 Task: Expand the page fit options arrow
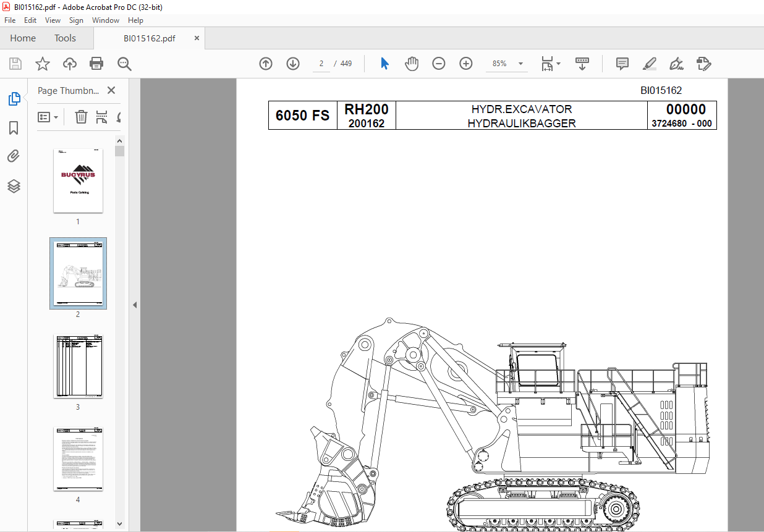pyautogui.click(x=559, y=64)
